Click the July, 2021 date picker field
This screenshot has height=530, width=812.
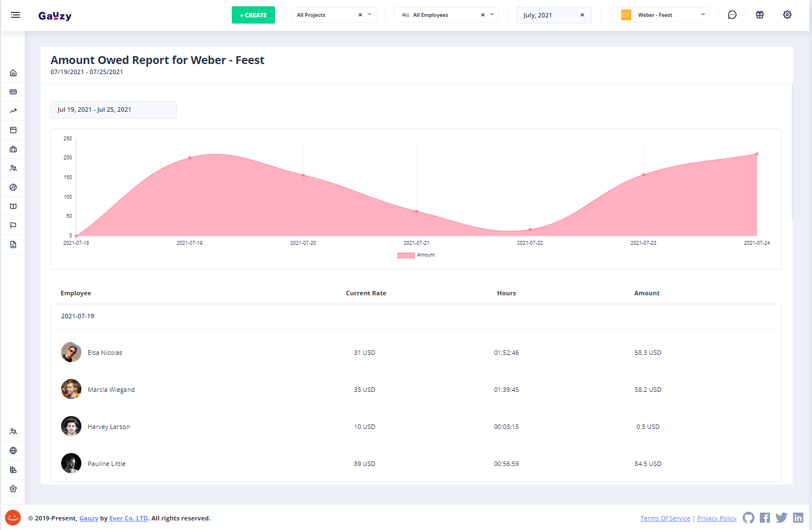[547, 15]
